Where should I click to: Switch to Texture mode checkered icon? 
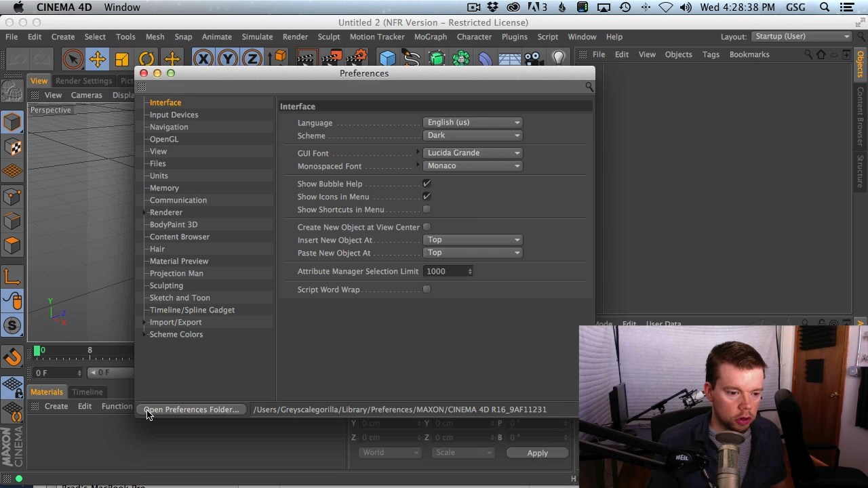click(x=12, y=147)
